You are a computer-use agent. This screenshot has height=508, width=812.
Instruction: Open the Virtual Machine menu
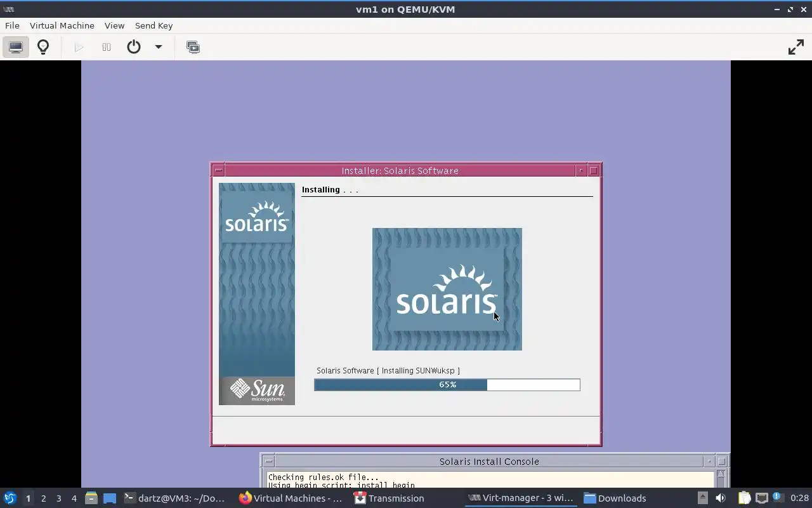(62, 25)
